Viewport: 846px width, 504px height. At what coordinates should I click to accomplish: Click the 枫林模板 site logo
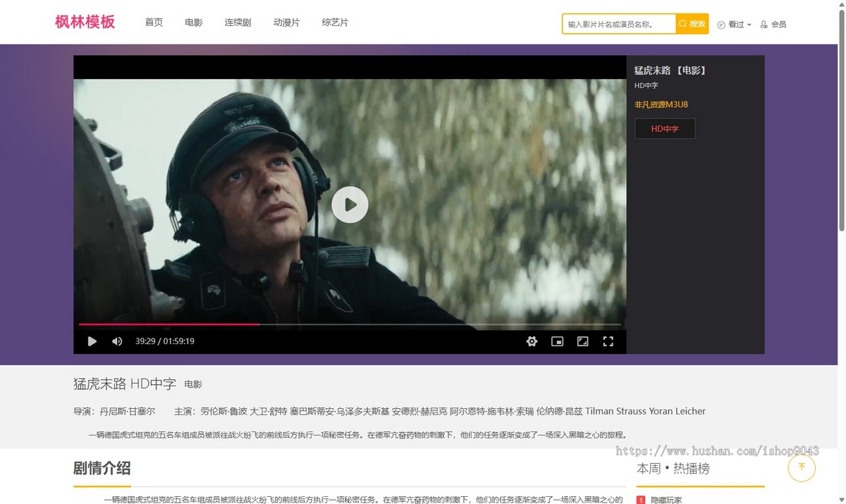pyautogui.click(x=85, y=22)
